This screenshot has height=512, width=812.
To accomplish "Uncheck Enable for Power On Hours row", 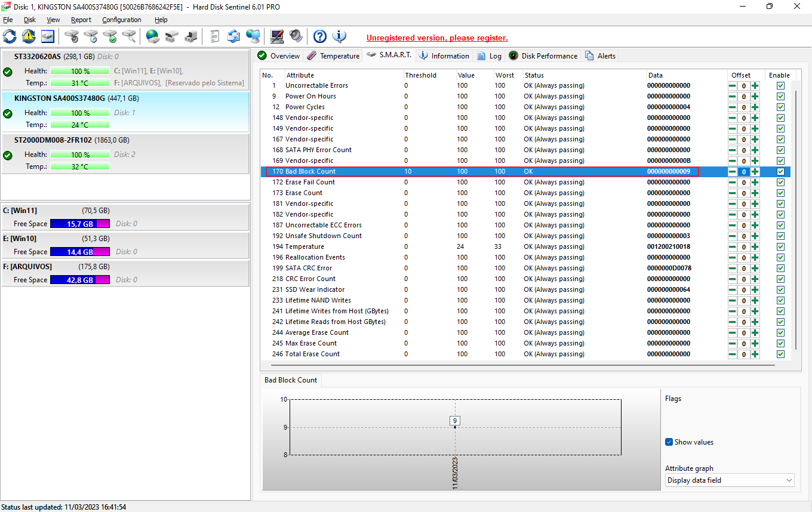I will click(780, 96).
